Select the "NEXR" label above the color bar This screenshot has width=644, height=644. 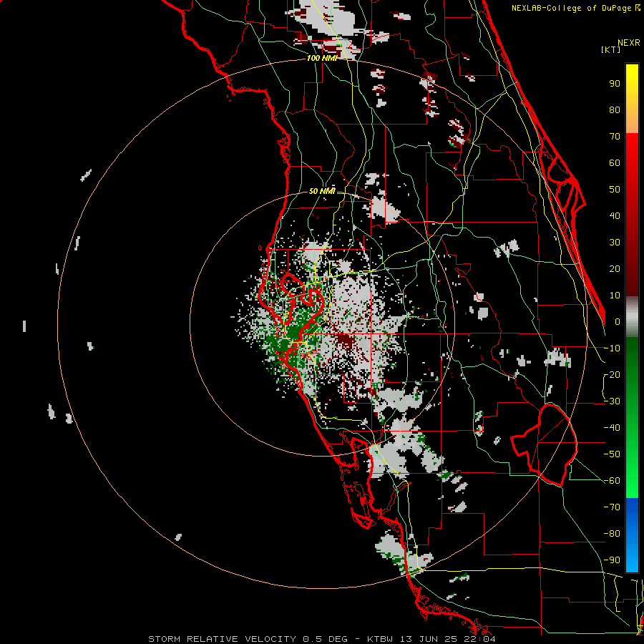[629, 43]
